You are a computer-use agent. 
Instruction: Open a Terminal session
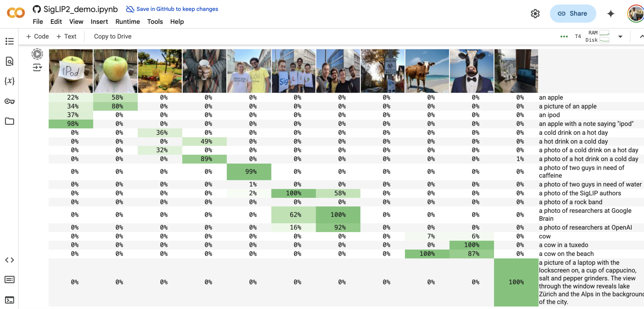click(9, 300)
